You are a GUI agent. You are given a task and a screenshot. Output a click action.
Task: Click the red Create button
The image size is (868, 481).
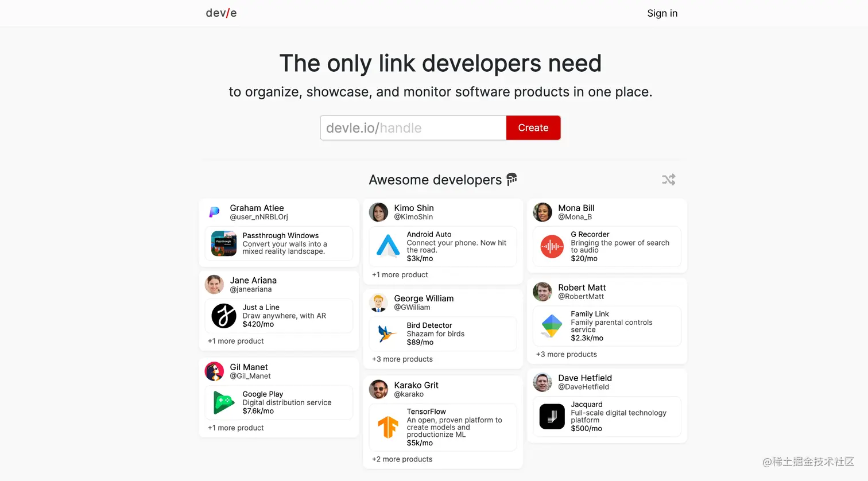[533, 127]
